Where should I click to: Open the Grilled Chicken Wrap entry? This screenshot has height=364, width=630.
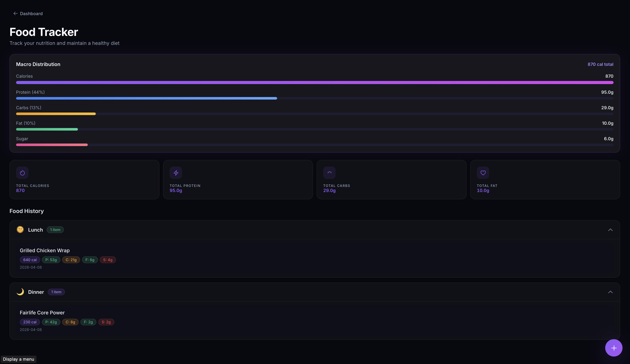pyautogui.click(x=45, y=251)
